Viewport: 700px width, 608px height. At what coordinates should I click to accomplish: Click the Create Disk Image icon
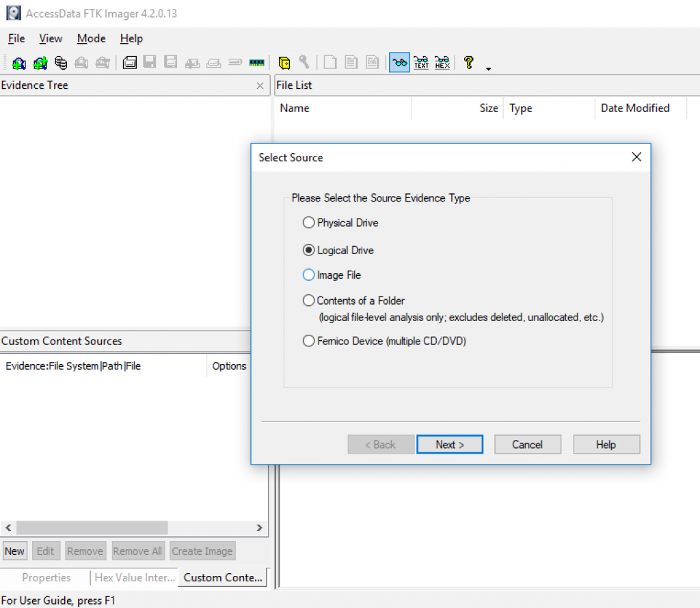click(x=129, y=63)
